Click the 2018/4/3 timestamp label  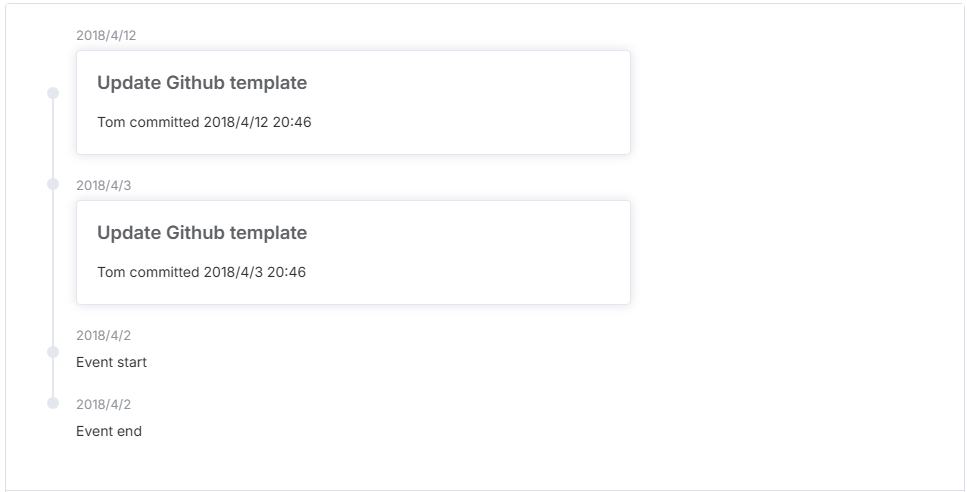coord(104,185)
